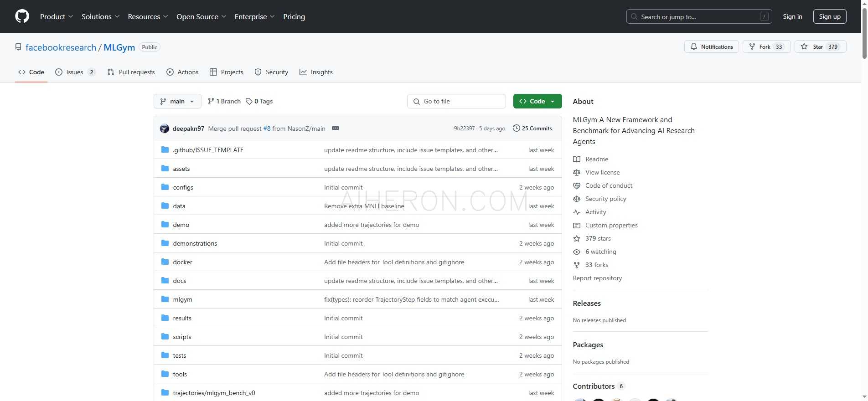Image resolution: width=868 pixels, height=401 pixels.
Task: Click the star icon beside 379 stars
Action: pyautogui.click(x=577, y=238)
